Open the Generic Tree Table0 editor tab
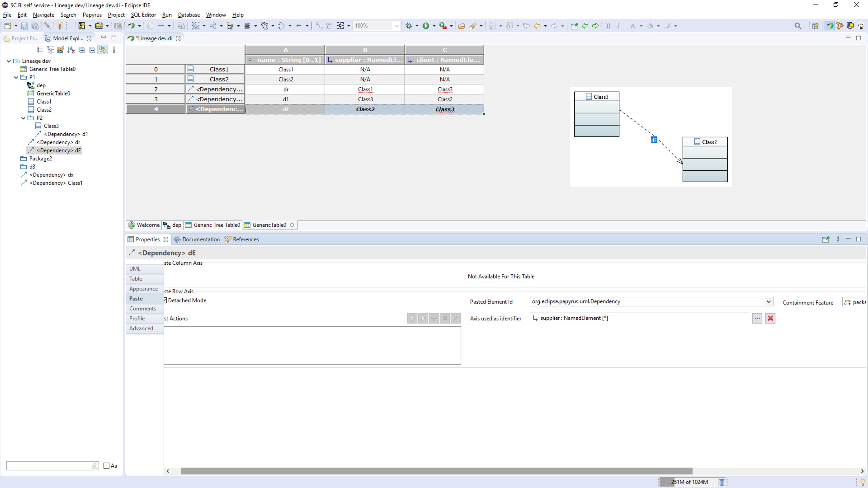 [x=213, y=225]
